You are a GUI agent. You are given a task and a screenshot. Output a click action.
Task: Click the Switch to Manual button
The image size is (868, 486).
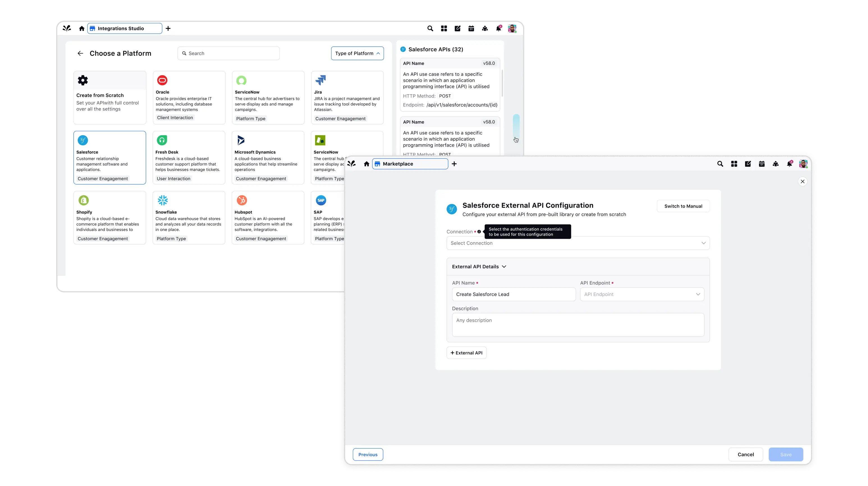click(683, 206)
